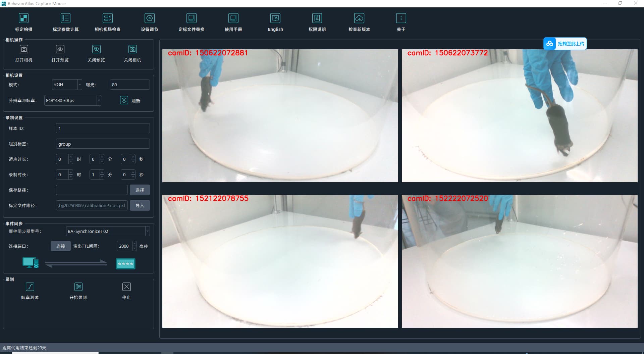Click 导入 to import calibration file

pos(140,205)
